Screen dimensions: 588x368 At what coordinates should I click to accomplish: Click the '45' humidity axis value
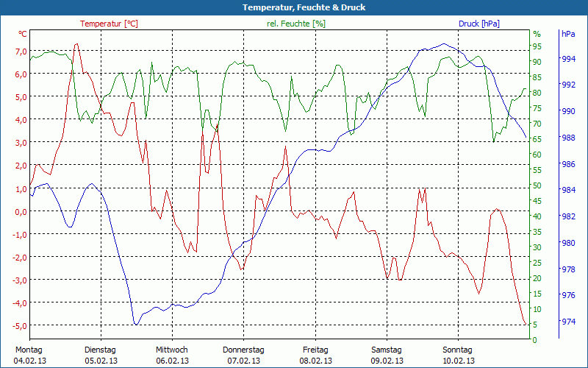pos(537,201)
